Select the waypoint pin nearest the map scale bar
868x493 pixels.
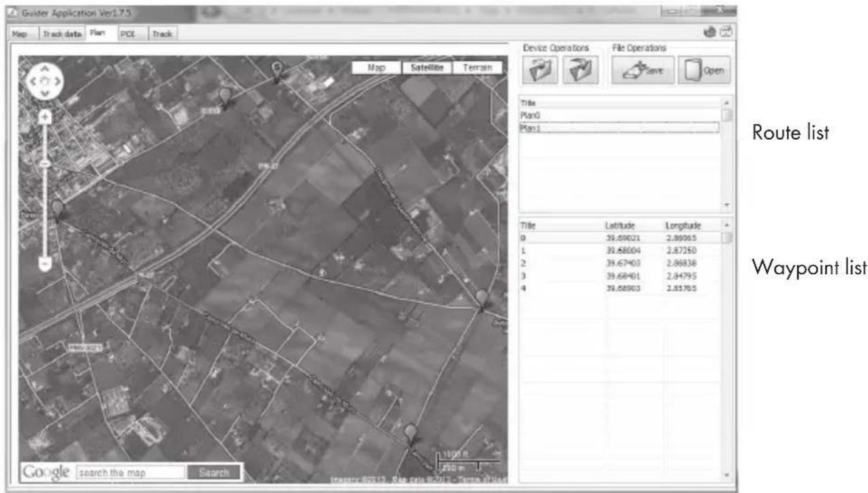pyautogui.click(x=410, y=434)
